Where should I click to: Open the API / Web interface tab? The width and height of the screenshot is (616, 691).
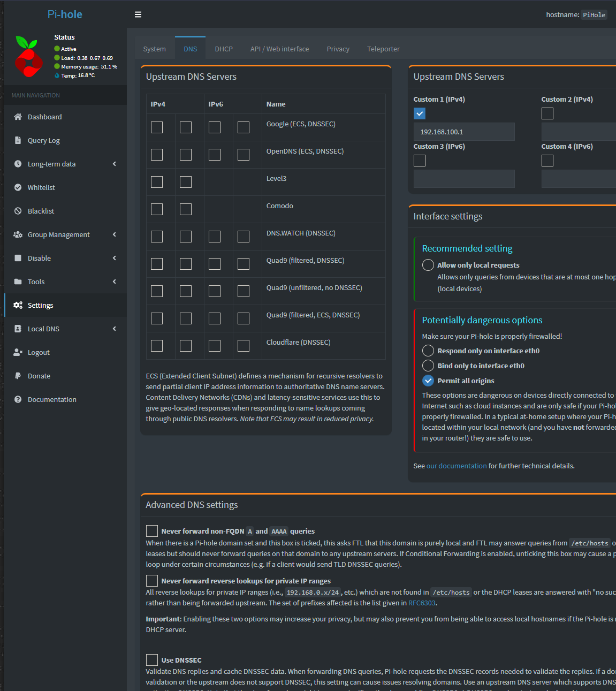coord(279,49)
